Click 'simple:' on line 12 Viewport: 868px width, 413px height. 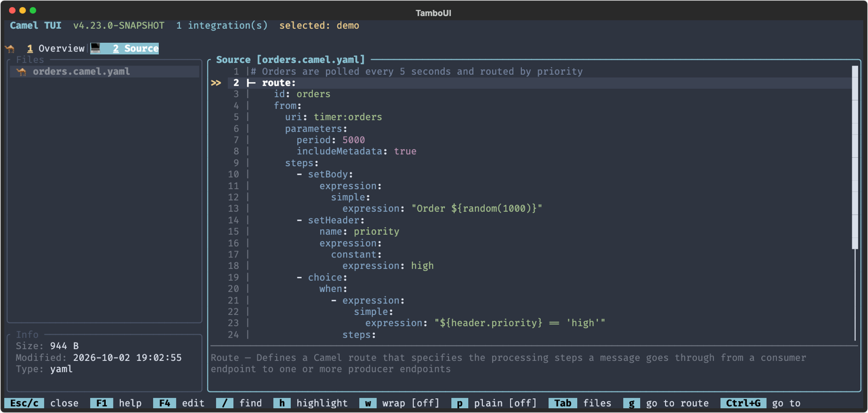click(x=350, y=197)
